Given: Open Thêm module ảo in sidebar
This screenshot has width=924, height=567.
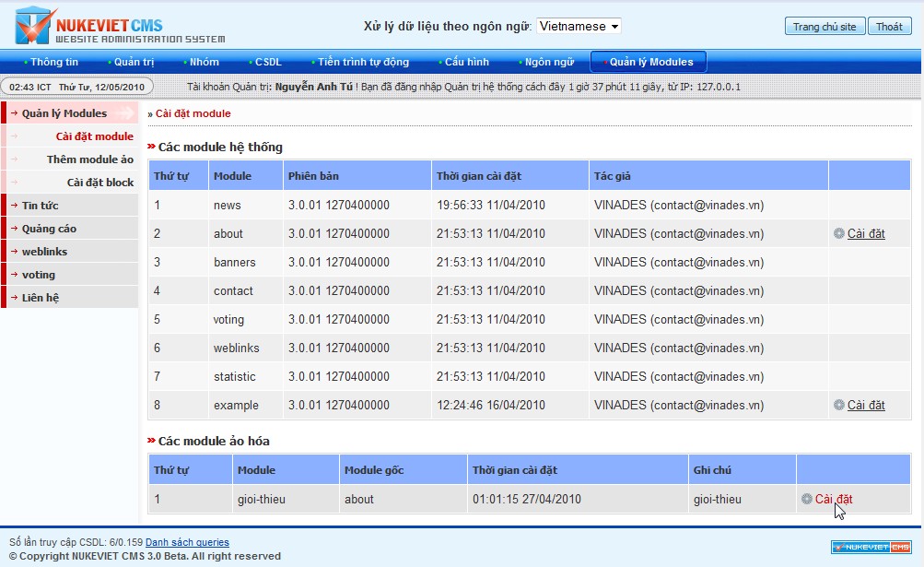Looking at the screenshot, I should pyautogui.click(x=90, y=159).
